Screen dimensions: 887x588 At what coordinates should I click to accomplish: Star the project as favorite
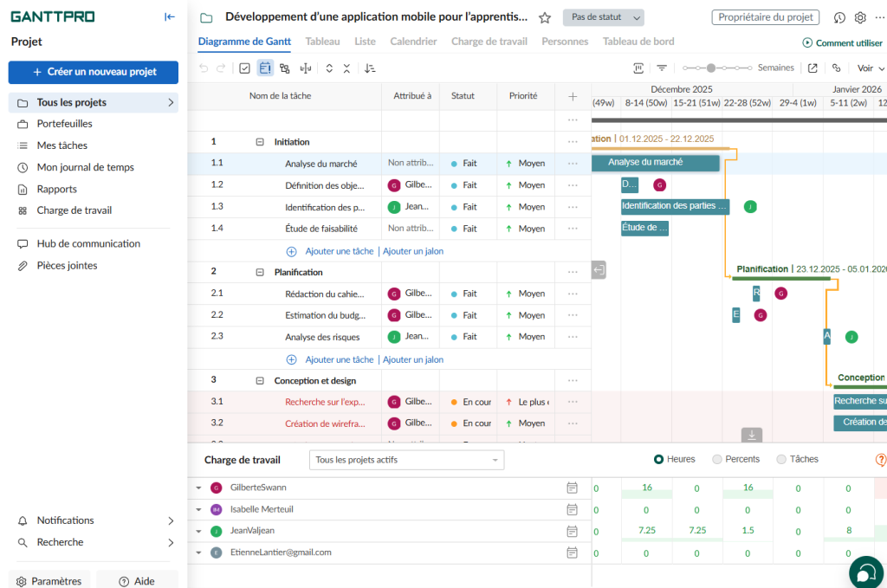tap(545, 17)
